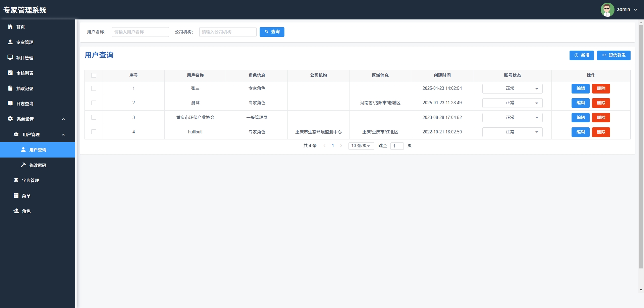
Task: Open account status dropdown for 测试
Action: point(512,103)
